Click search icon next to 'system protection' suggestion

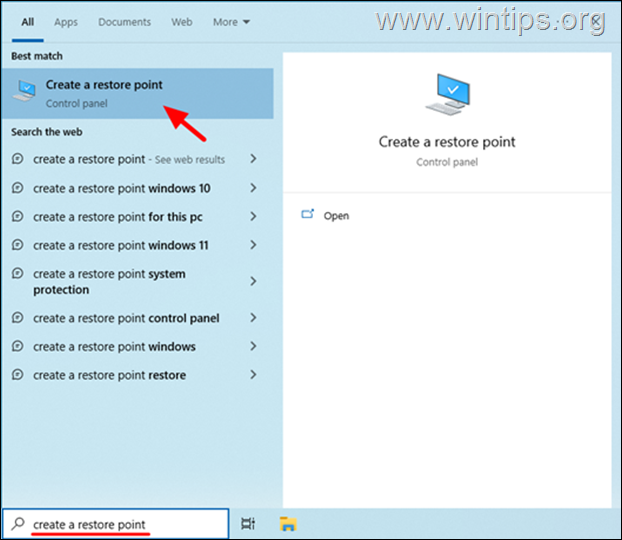(17, 273)
